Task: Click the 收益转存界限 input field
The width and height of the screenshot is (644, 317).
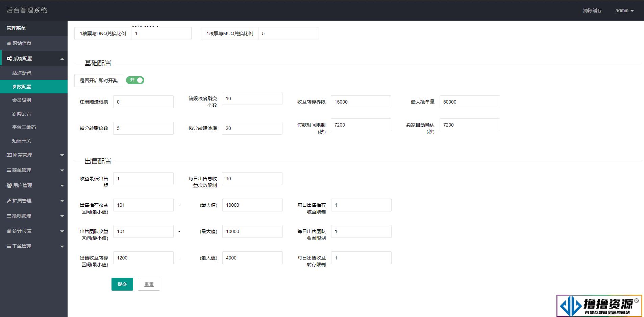Action: (361, 102)
